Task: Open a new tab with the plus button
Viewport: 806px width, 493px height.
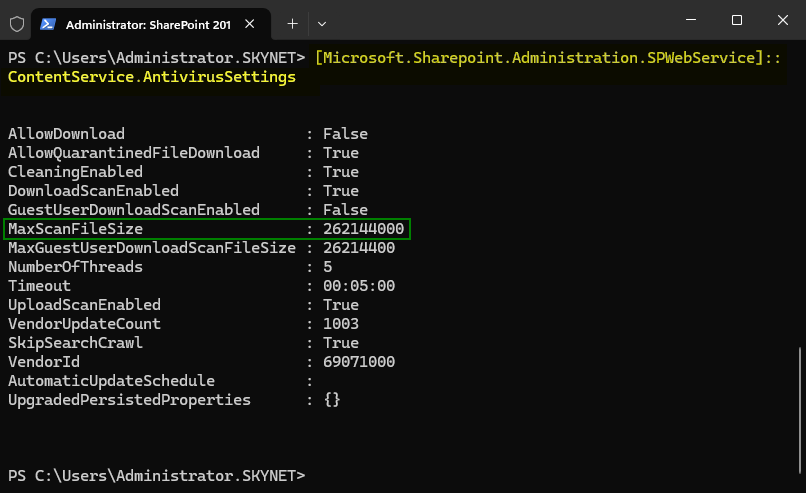Action: pos(292,24)
